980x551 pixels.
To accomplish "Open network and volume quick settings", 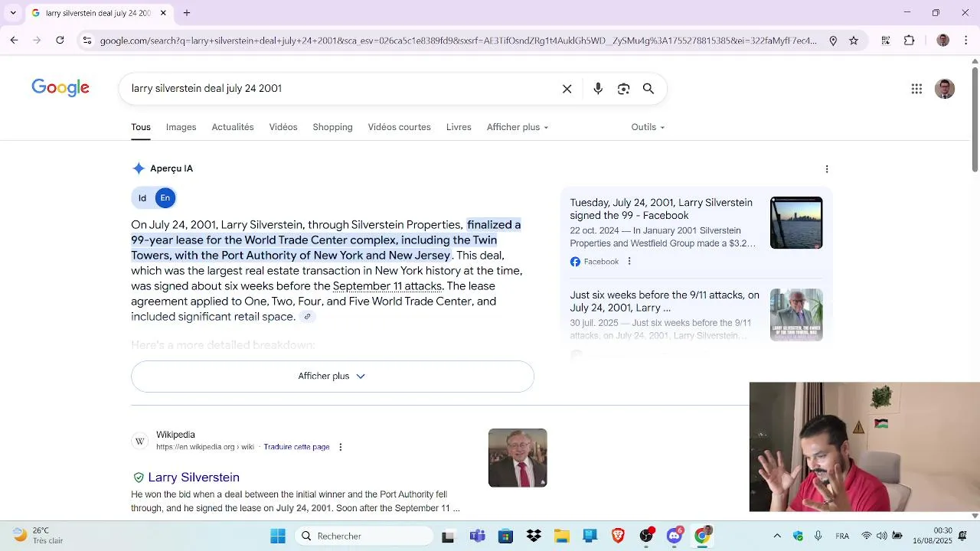I will (881, 536).
